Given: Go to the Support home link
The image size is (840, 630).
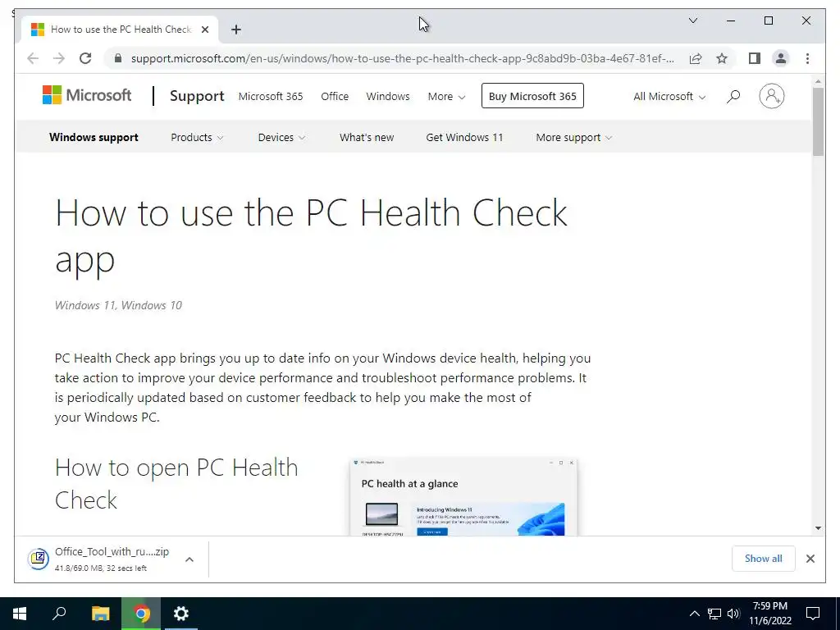Looking at the screenshot, I should [x=197, y=96].
